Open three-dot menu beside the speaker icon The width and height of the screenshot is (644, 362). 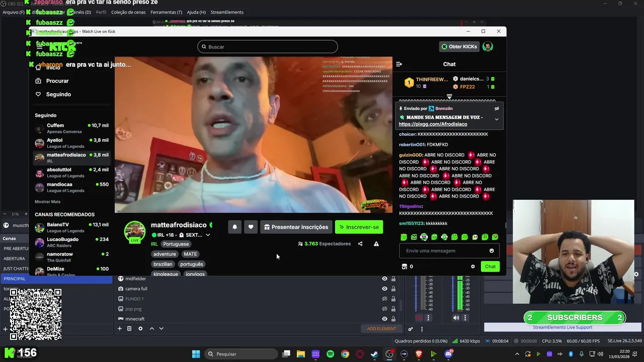click(465, 318)
